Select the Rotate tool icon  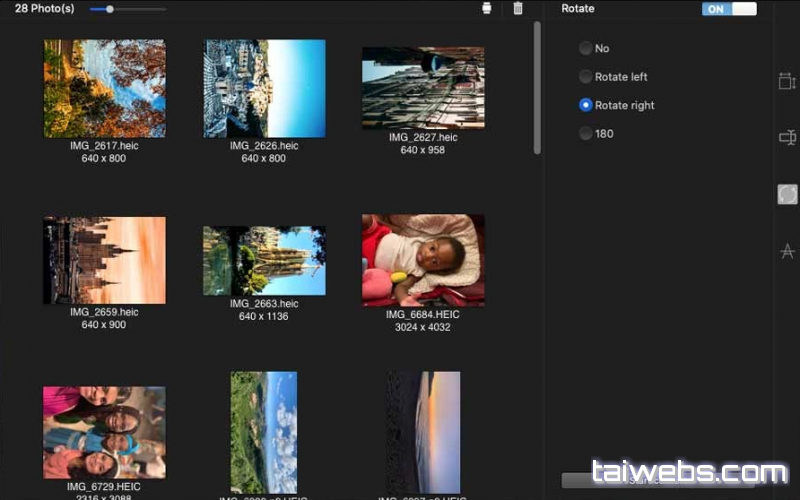pos(787,194)
